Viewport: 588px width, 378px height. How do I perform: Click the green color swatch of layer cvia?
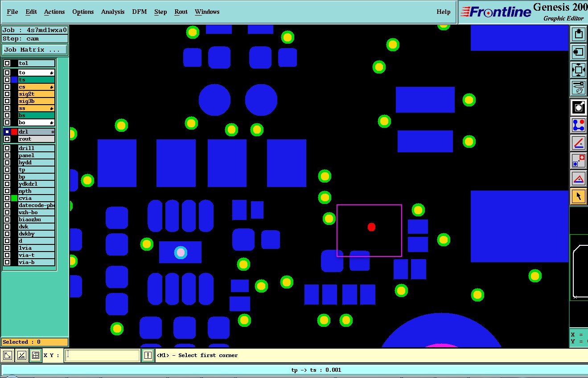[x=14, y=198]
